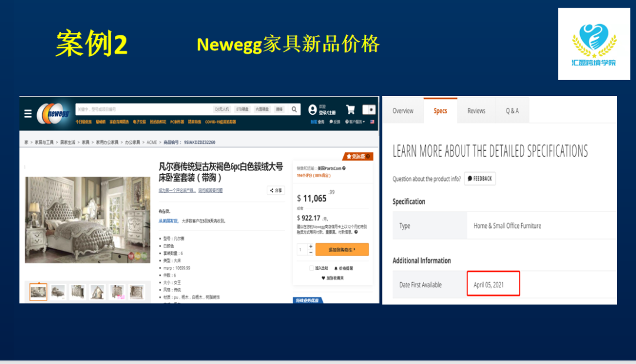Focus the Newegg search input field
This screenshot has height=364, width=636.
[x=144, y=109]
